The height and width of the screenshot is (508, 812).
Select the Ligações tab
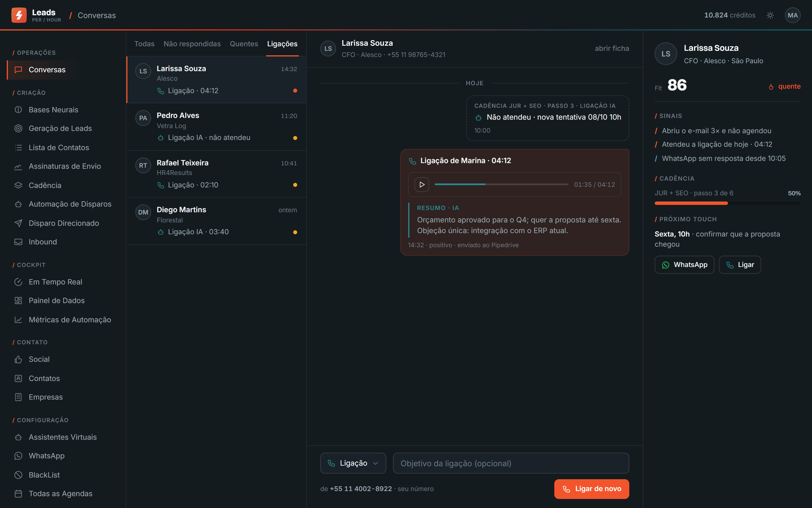pyautogui.click(x=282, y=44)
